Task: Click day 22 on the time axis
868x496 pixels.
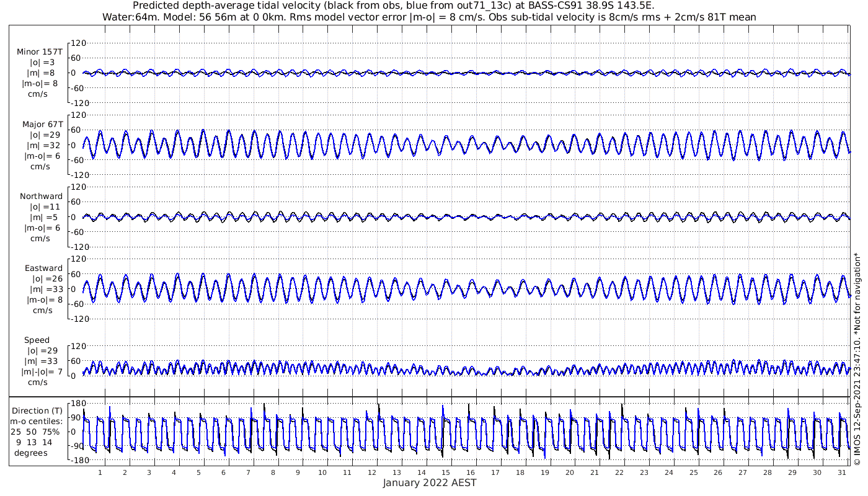Action: (619, 472)
